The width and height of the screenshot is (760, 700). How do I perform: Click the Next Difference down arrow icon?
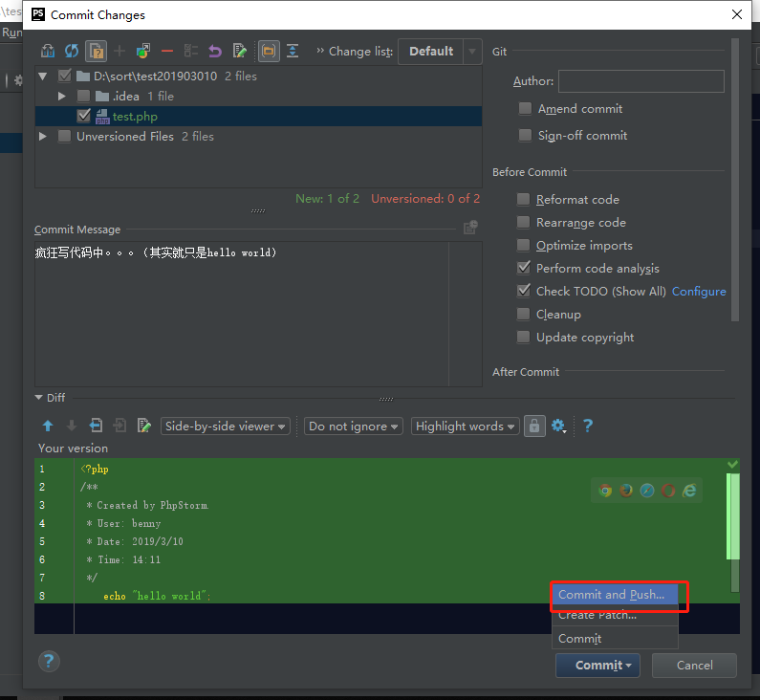pyautogui.click(x=72, y=426)
